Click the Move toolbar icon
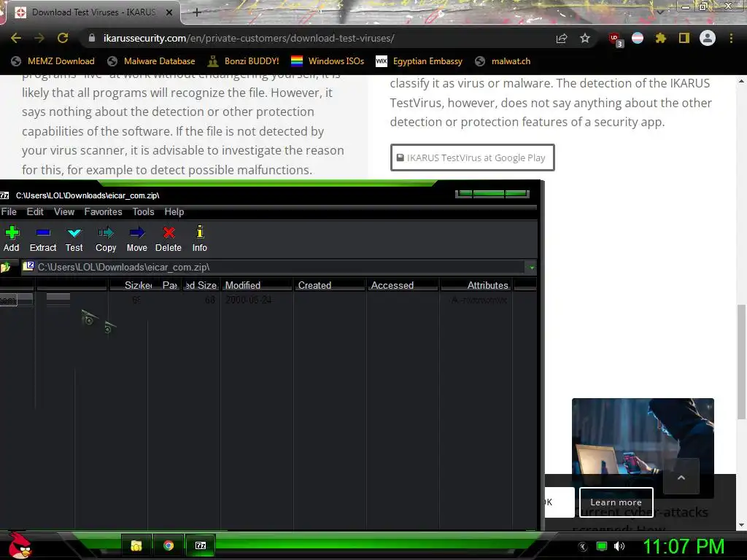This screenshot has width=747, height=560. [x=137, y=238]
